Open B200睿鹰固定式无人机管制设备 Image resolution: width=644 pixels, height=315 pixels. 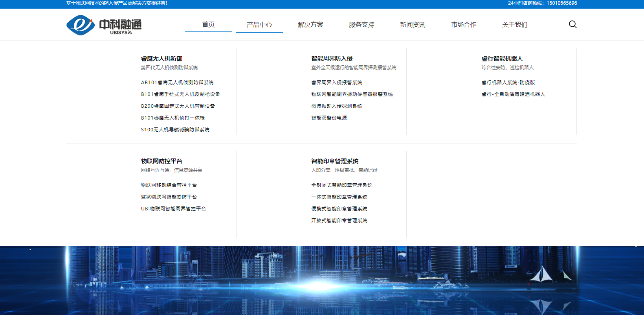178,106
